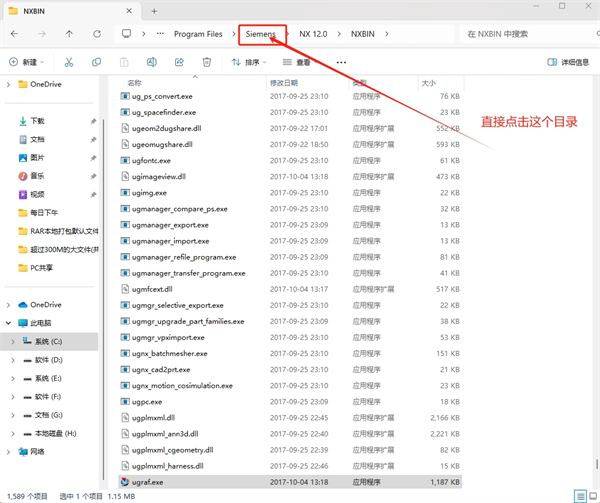Open the 新建 (New) dropdown
The height and width of the screenshot is (503, 600).
tap(28, 62)
